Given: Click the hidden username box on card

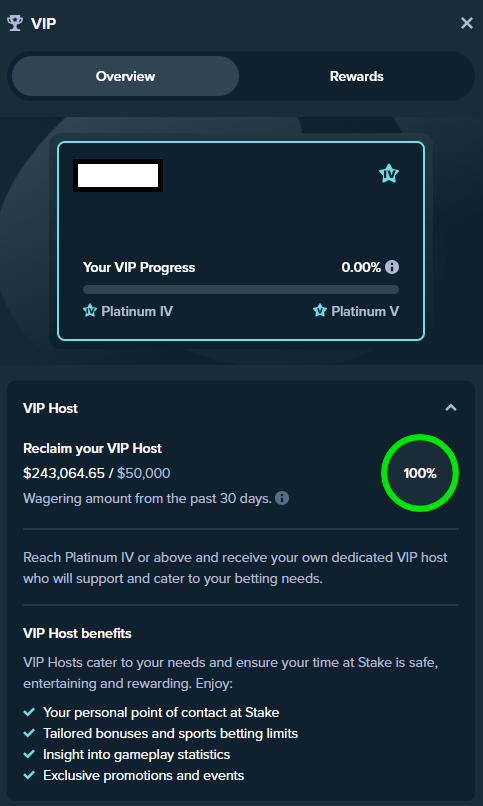Looking at the screenshot, I should point(118,175).
